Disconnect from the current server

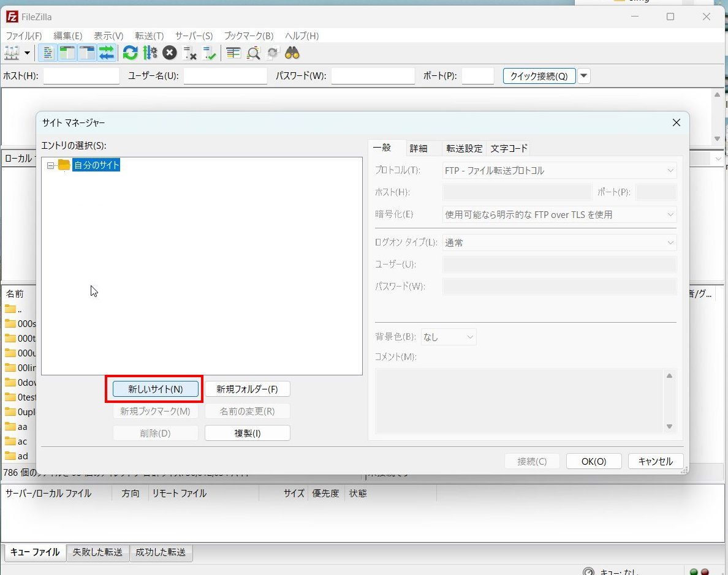(189, 53)
